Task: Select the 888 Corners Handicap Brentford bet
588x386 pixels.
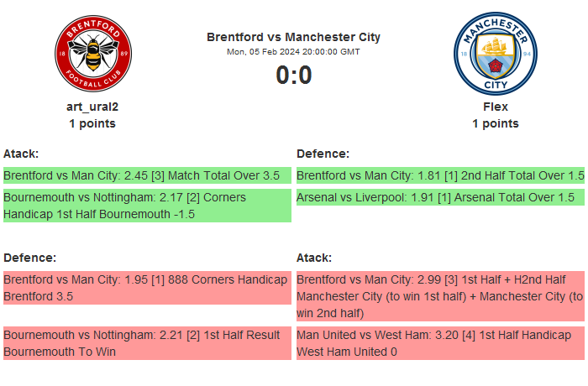Action: tap(147, 287)
